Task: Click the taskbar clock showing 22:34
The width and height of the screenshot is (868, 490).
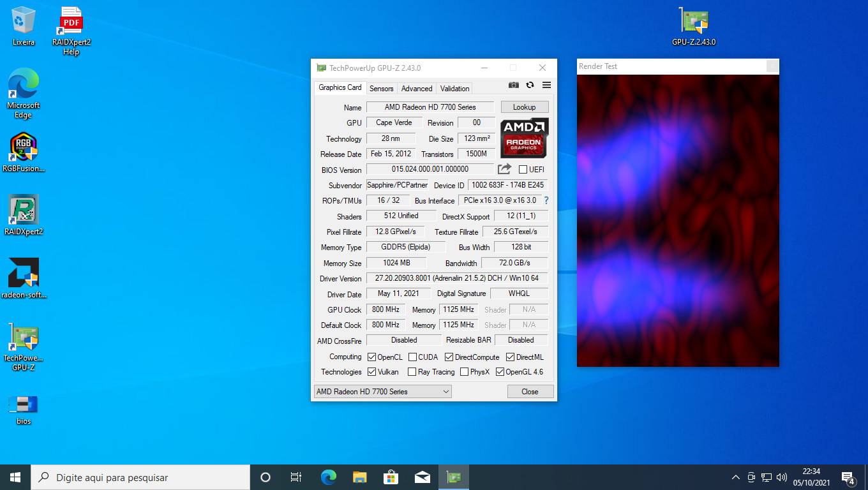Action: (811, 477)
